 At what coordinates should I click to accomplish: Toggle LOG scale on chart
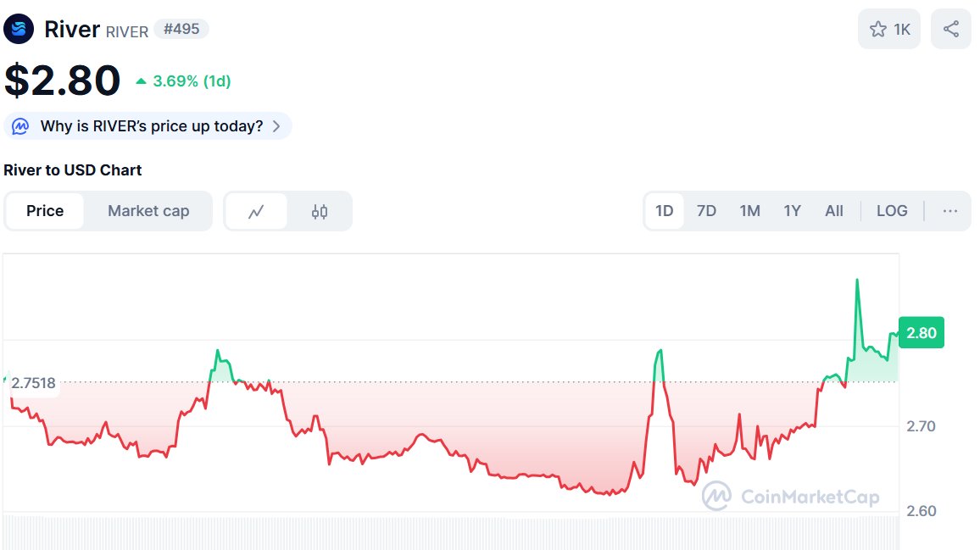pyautogui.click(x=892, y=211)
